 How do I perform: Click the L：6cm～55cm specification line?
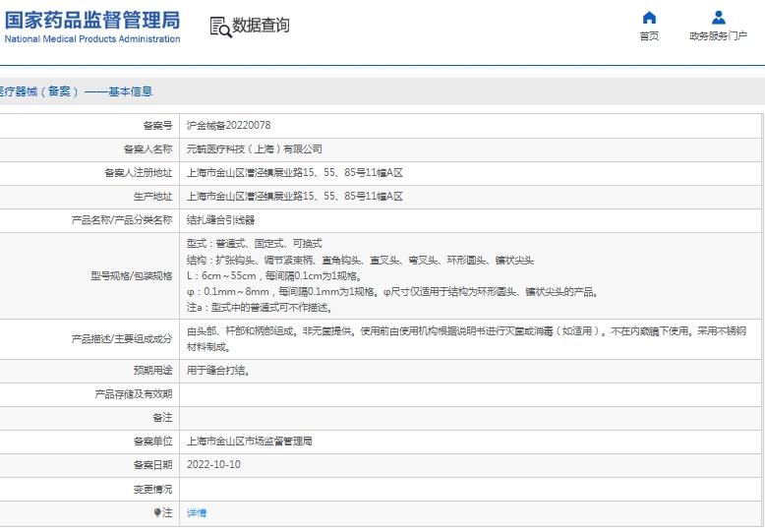tap(274, 275)
